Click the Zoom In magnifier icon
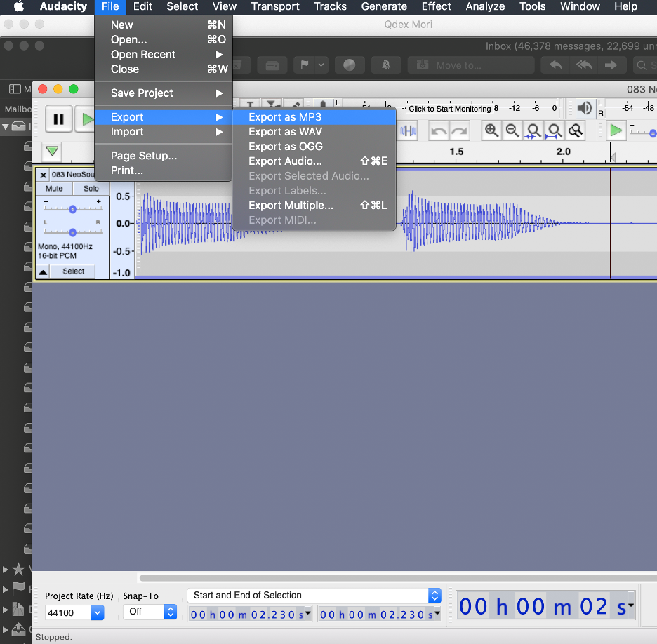Image resolution: width=657 pixels, height=644 pixels. coord(491,131)
